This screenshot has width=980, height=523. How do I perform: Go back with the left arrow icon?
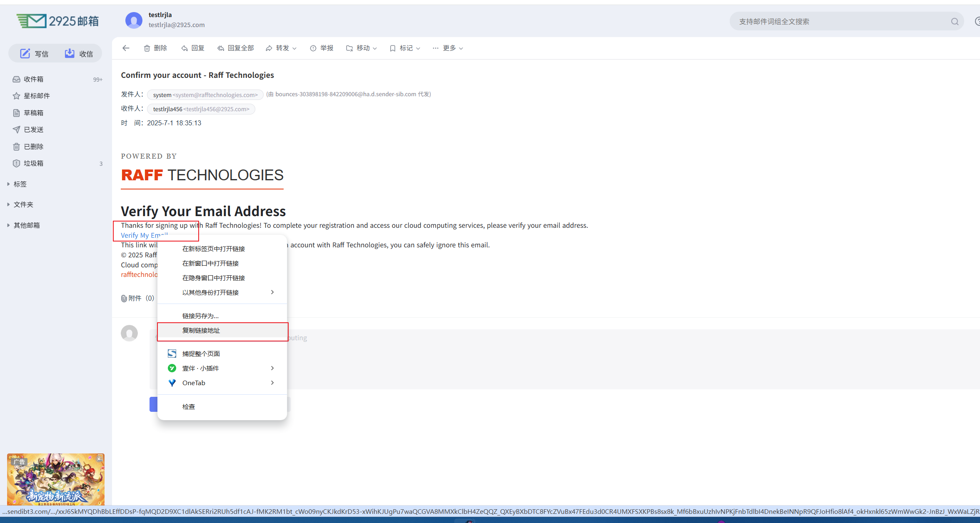(126, 48)
